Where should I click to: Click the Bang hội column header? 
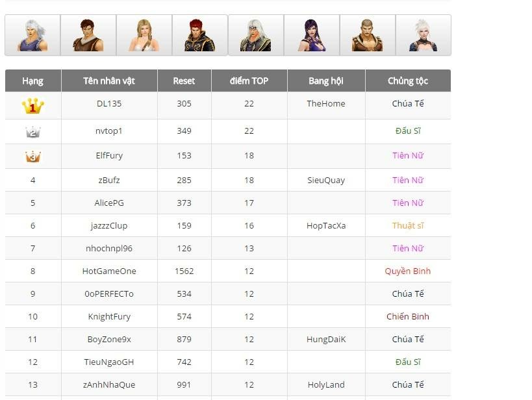(x=326, y=81)
